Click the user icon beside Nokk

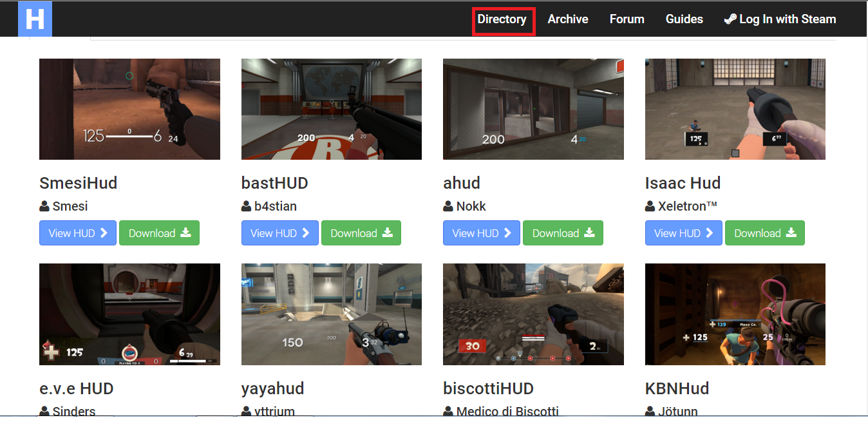[448, 206]
